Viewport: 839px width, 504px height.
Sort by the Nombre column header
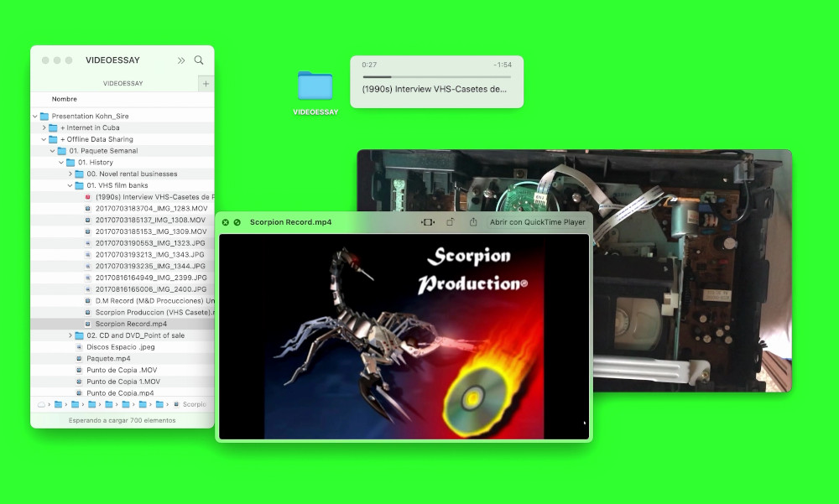tap(65, 99)
